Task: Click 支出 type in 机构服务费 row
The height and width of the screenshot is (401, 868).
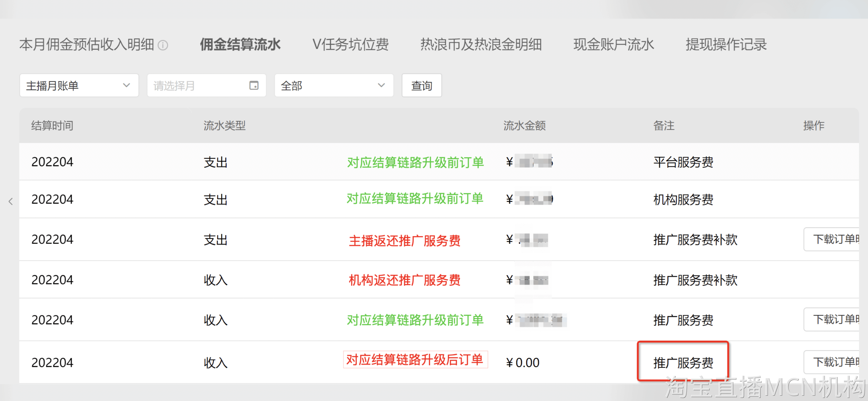Action: pyautogui.click(x=216, y=199)
